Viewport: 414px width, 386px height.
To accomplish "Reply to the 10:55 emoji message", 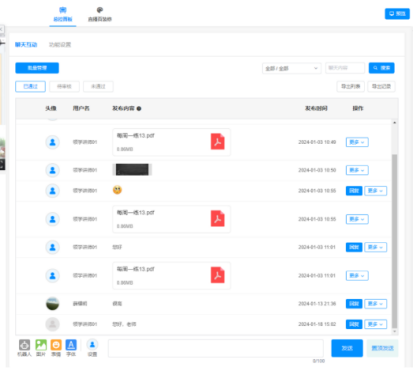I will click(354, 191).
